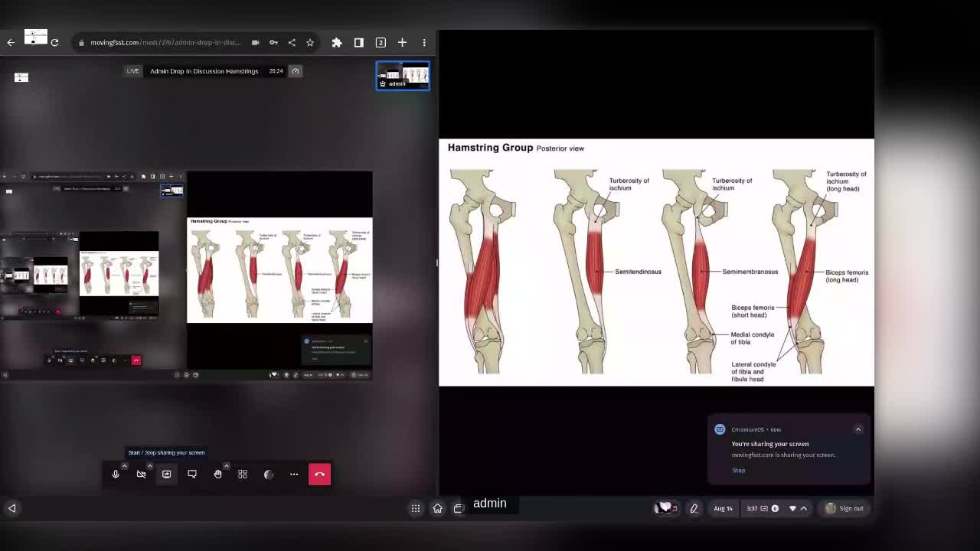Screen dimensions: 980x551
Task: Stop sharing screen via toolbar share button
Action: coord(166,474)
